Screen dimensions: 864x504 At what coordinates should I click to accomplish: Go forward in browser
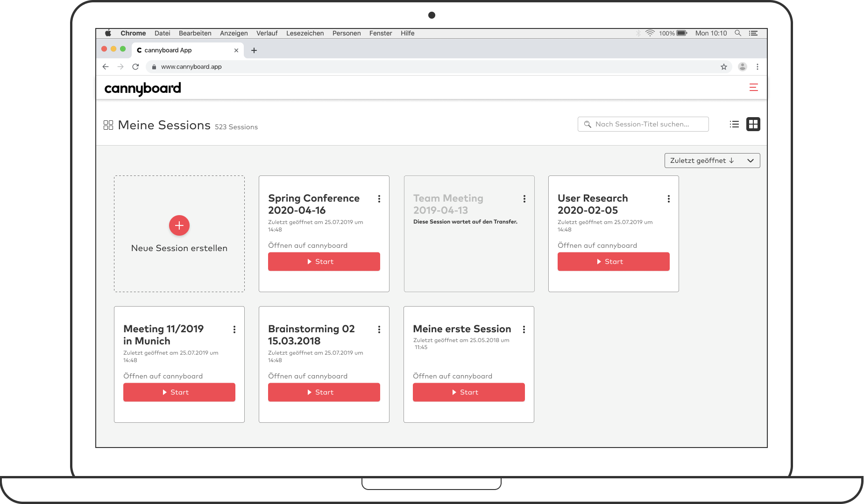pyautogui.click(x=120, y=67)
